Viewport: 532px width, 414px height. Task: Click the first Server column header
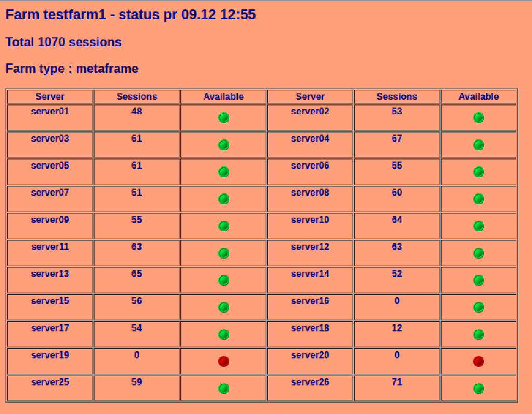pos(49,97)
